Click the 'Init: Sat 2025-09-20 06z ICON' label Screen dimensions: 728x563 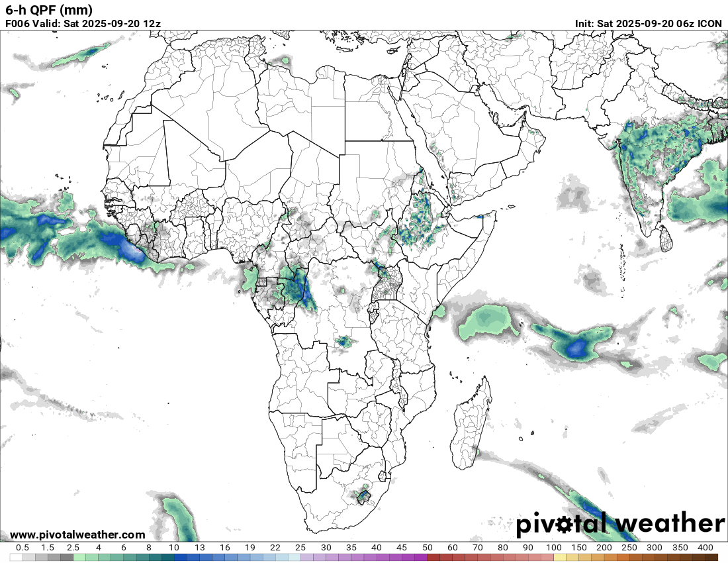(648, 24)
